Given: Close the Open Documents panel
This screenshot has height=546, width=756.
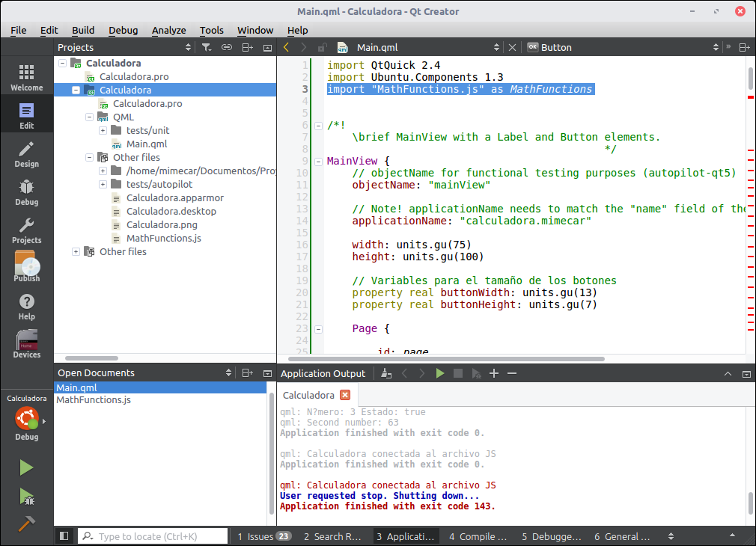Looking at the screenshot, I should [x=267, y=373].
